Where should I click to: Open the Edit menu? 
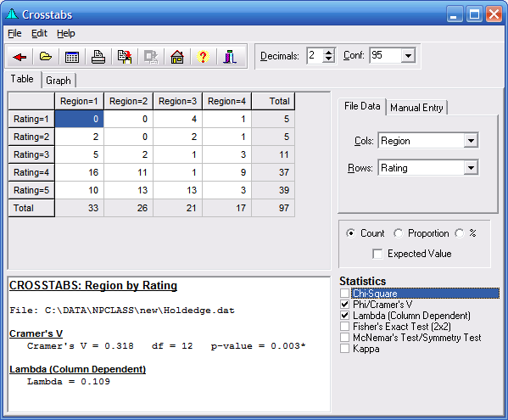[x=39, y=33]
